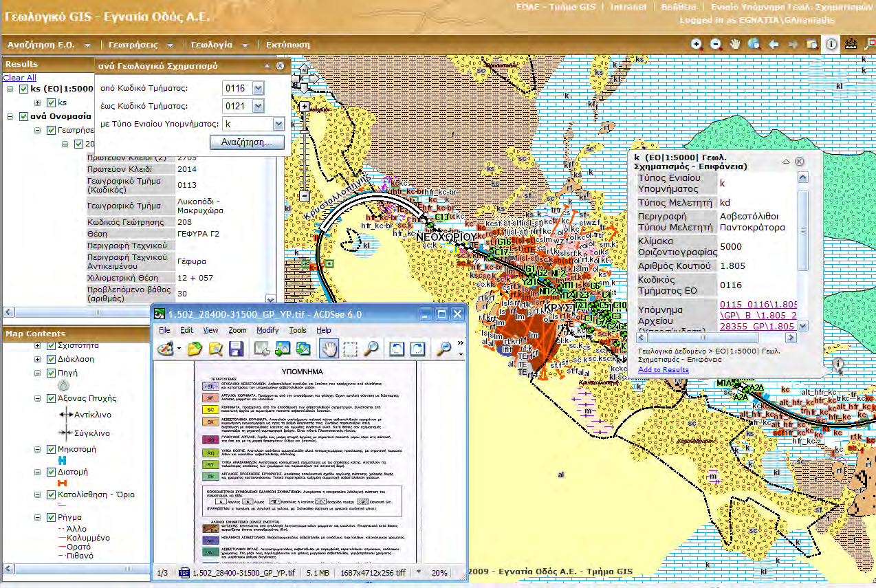Toggle the Πηγή layer checkbox
The height and width of the screenshot is (588, 876).
51,373
